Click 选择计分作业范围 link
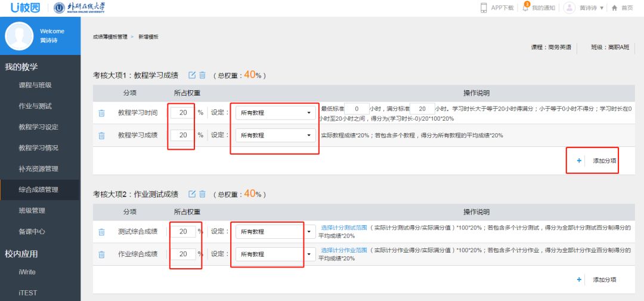The width and height of the screenshot is (644, 301). (x=344, y=250)
